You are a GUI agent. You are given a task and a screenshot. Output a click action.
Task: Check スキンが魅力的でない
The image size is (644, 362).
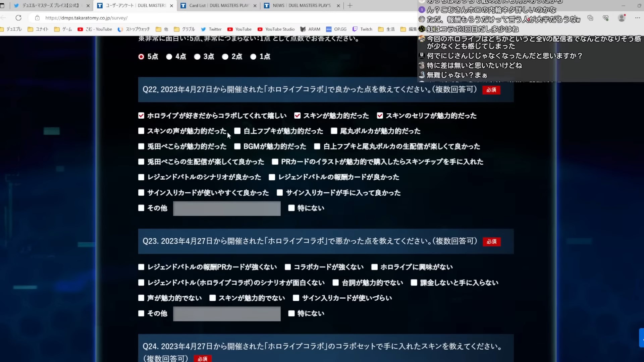tap(213, 298)
